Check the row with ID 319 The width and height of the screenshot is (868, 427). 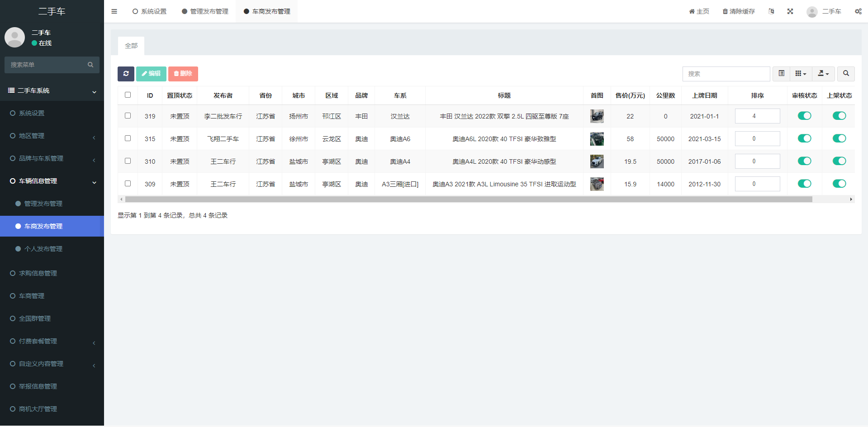coord(128,116)
